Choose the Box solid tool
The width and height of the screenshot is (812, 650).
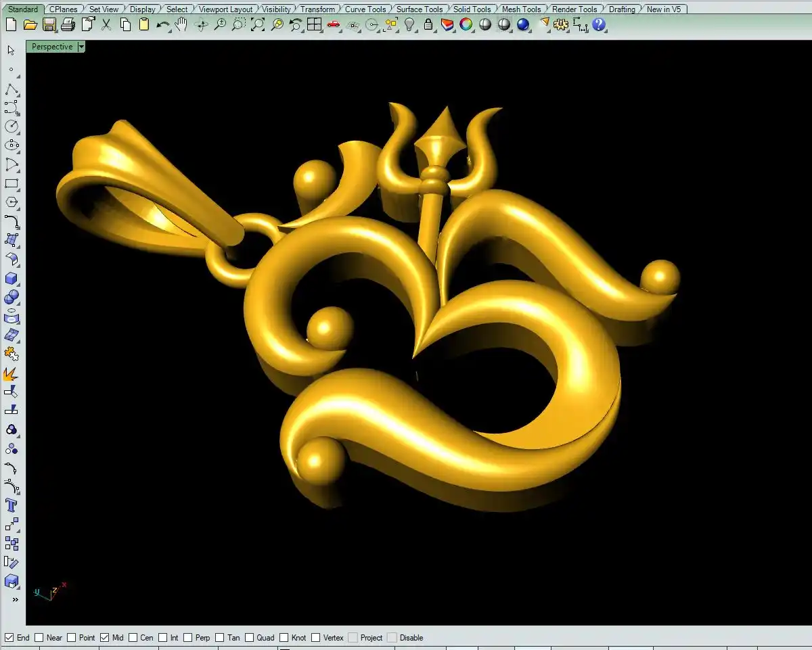coord(12,279)
